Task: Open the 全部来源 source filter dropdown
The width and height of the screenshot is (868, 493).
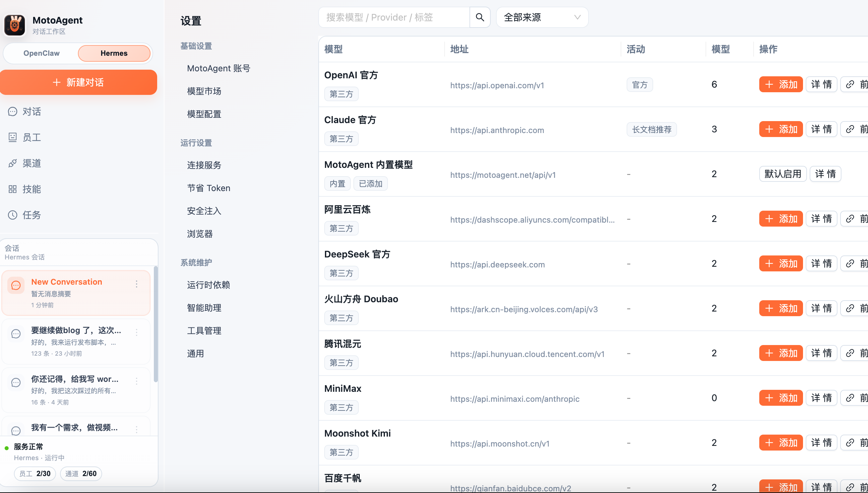Action: [542, 17]
